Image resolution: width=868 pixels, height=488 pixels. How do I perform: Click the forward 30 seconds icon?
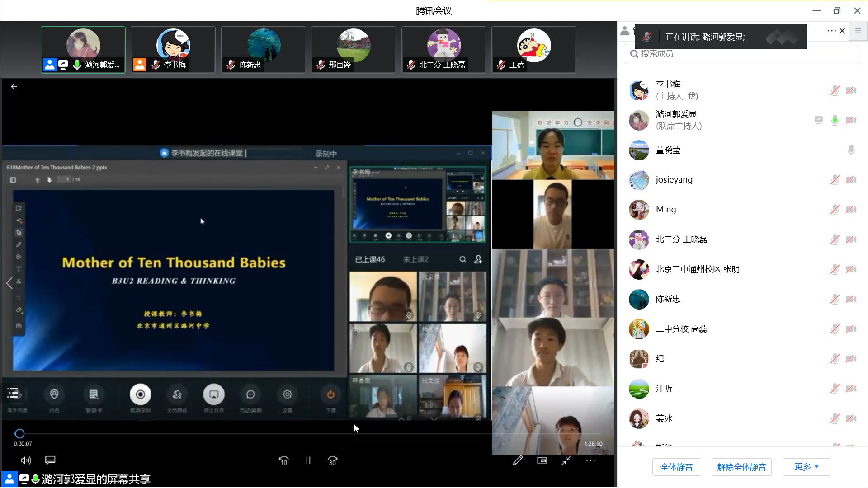[332, 460]
